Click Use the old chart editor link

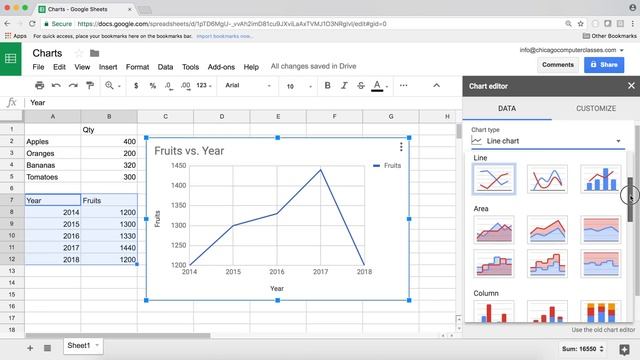[x=603, y=330]
